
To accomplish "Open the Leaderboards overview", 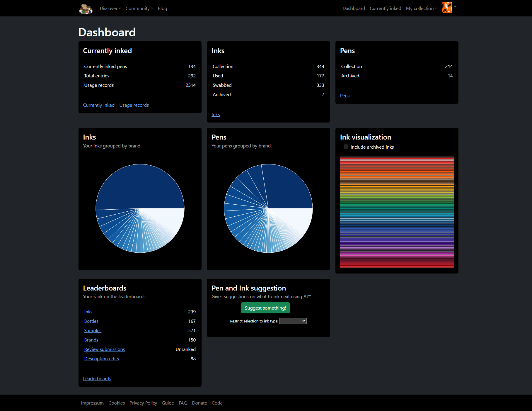I will tap(97, 378).
